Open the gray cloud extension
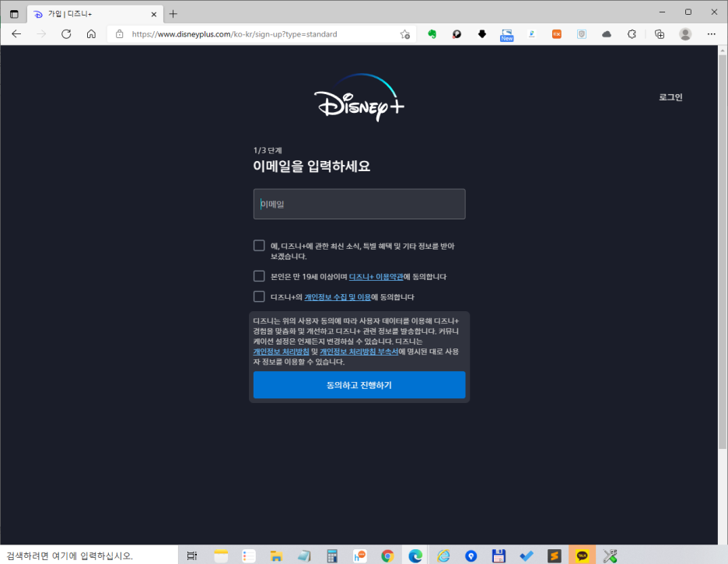This screenshot has width=728, height=564. point(607,34)
